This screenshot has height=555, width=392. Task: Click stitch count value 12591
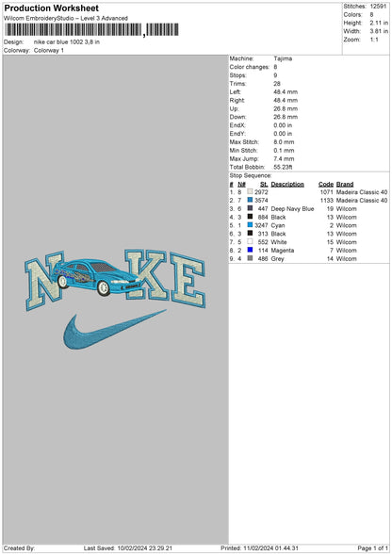379,7
